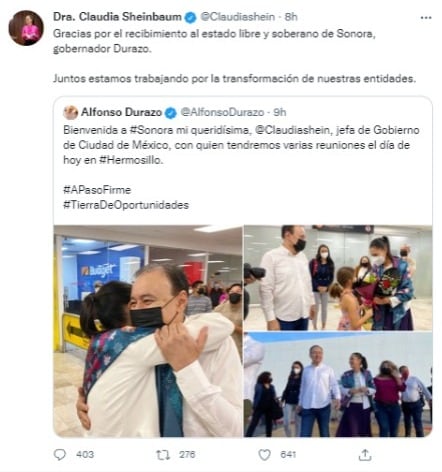Open the large hug photo
Viewport: 442px width, 472px height.
pos(148,331)
